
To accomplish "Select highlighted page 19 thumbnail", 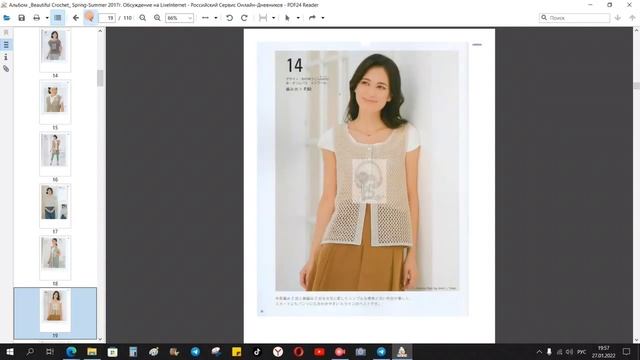I will (x=55, y=313).
